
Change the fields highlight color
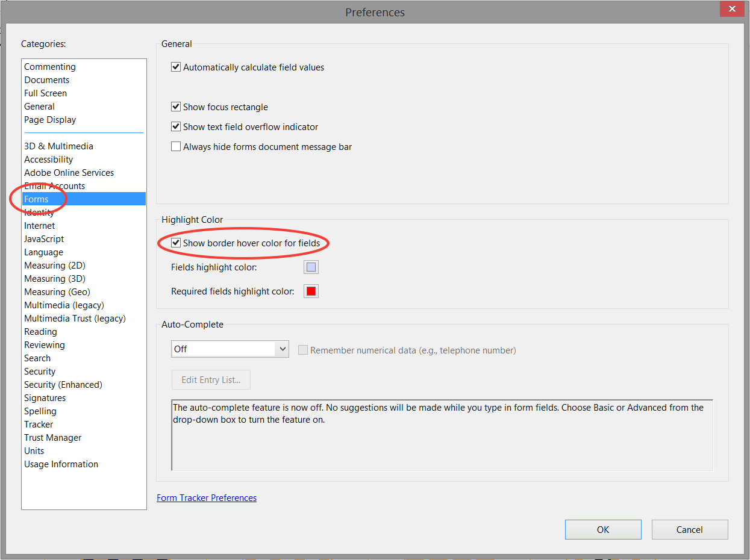[x=311, y=267]
